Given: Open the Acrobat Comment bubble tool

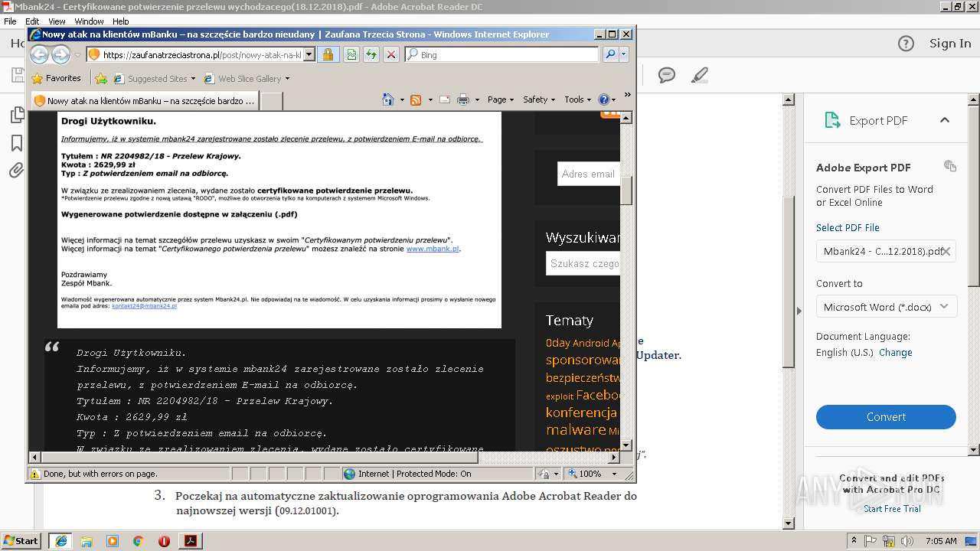Looking at the screenshot, I should (667, 75).
